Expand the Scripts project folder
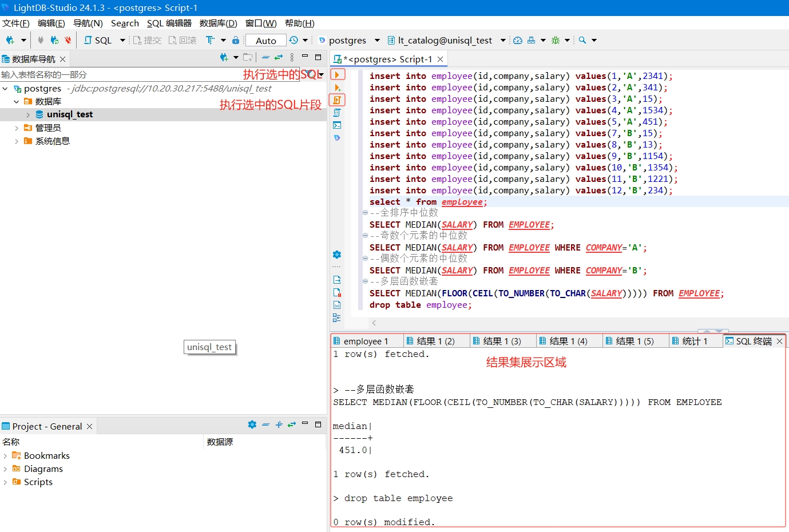Screen dimensions: 789x532 coord(5,482)
